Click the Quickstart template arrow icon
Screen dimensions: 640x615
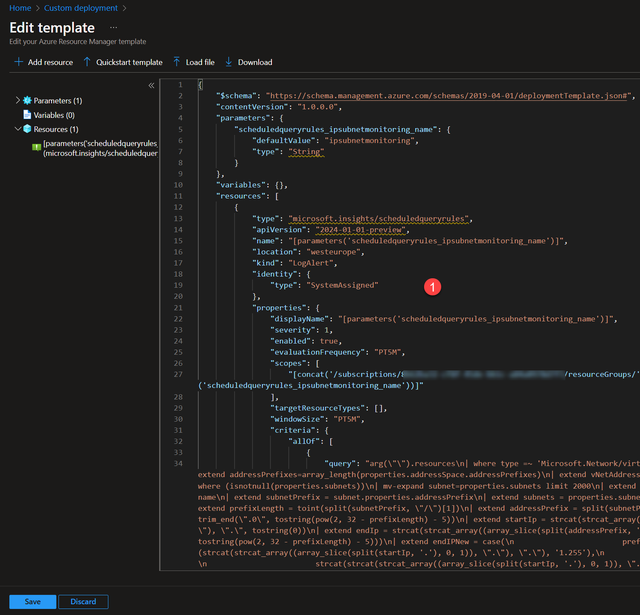[x=87, y=62]
